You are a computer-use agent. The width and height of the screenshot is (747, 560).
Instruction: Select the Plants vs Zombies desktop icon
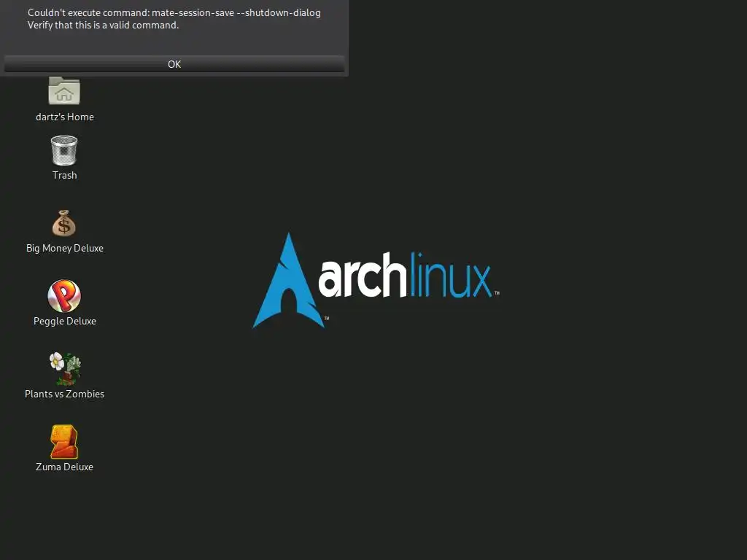(65, 368)
